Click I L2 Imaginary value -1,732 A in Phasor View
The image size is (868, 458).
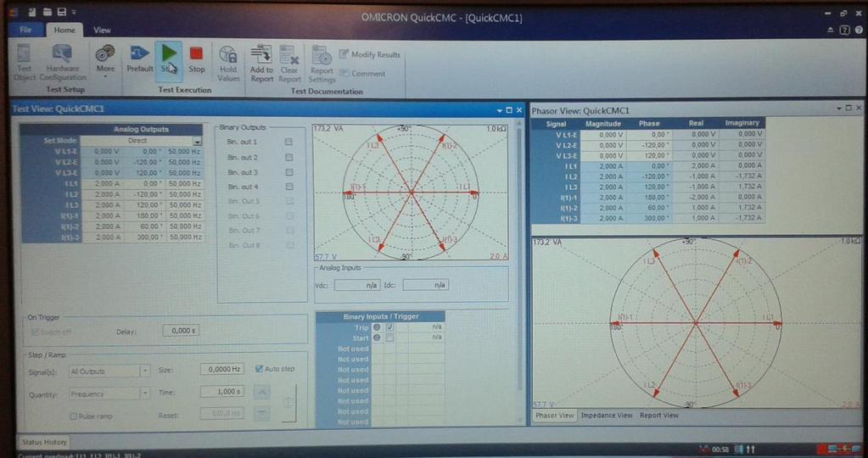742,176
